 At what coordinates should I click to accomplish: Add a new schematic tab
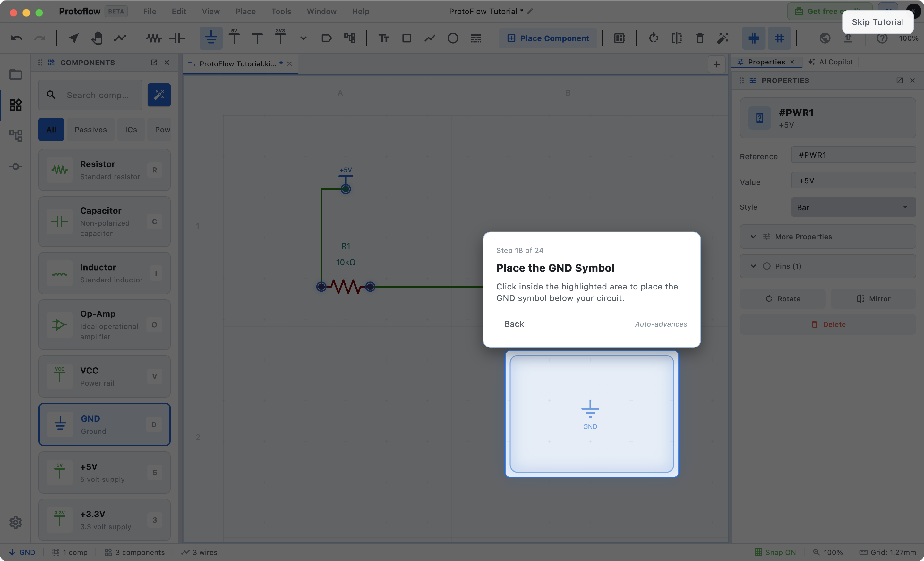pyautogui.click(x=716, y=64)
